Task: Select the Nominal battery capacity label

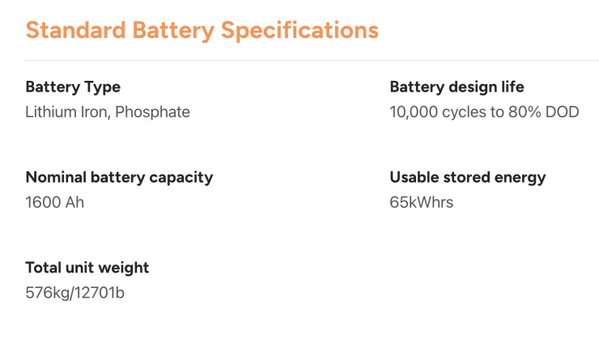Action: 119,177
